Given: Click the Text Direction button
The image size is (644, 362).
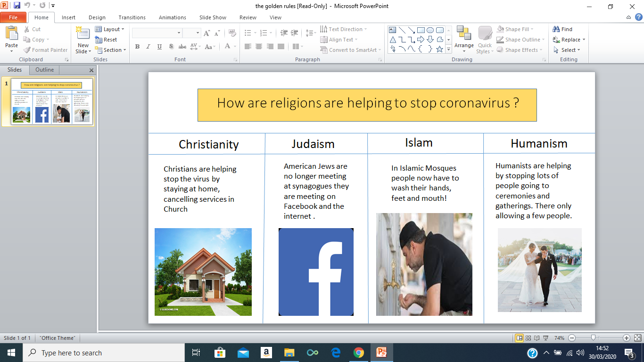Looking at the screenshot, I should (x=343, y=29).
